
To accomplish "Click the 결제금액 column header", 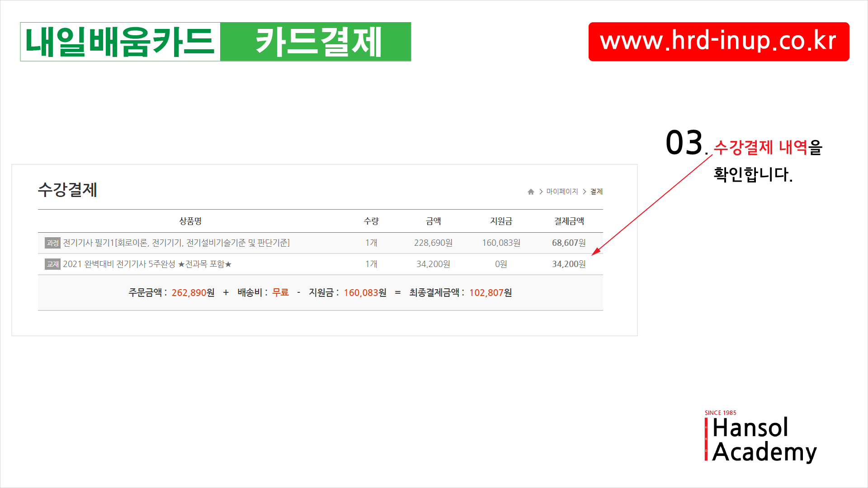I will 569,221.
